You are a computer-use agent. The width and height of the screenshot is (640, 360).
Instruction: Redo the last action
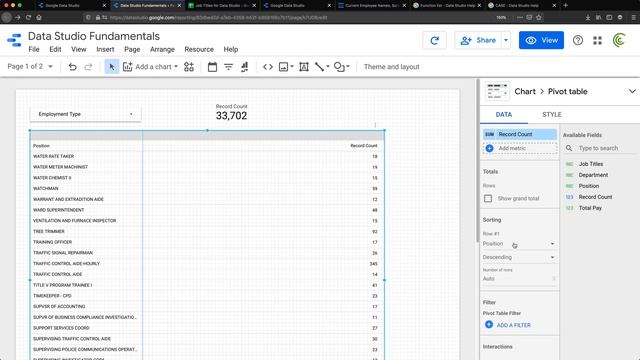88,67
